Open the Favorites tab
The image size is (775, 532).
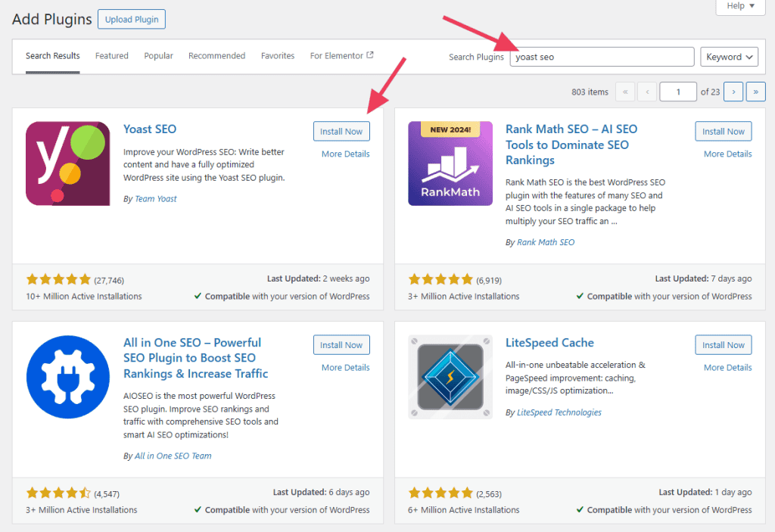click(x=278, y=56)
